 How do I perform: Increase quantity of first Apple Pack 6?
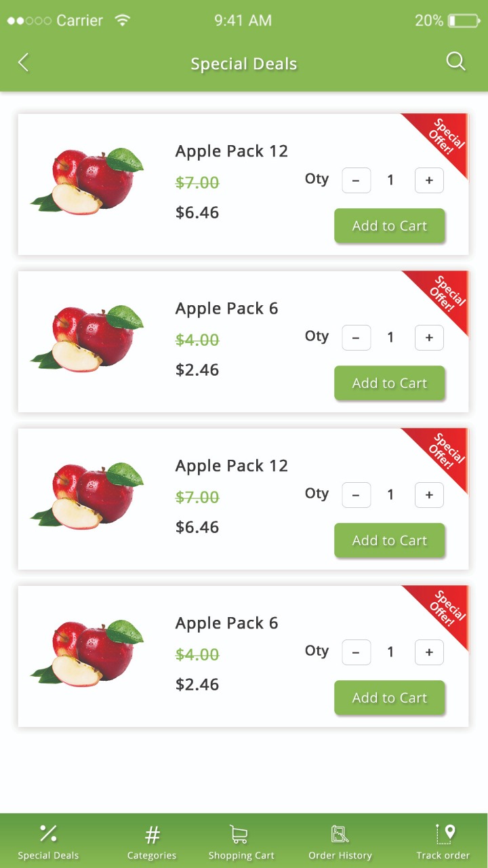[429, 338]
